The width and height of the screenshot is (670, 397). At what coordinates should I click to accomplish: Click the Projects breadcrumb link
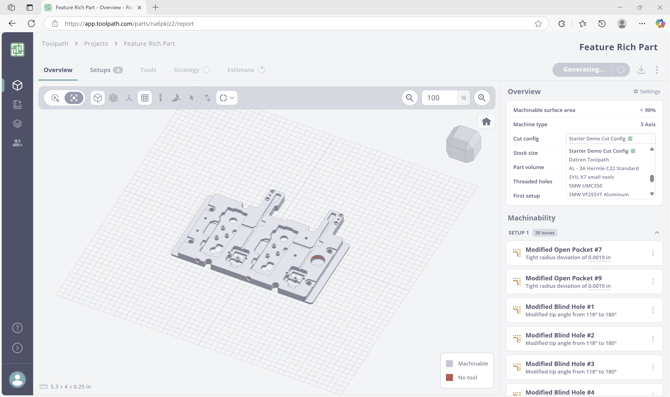coord(96,44)
